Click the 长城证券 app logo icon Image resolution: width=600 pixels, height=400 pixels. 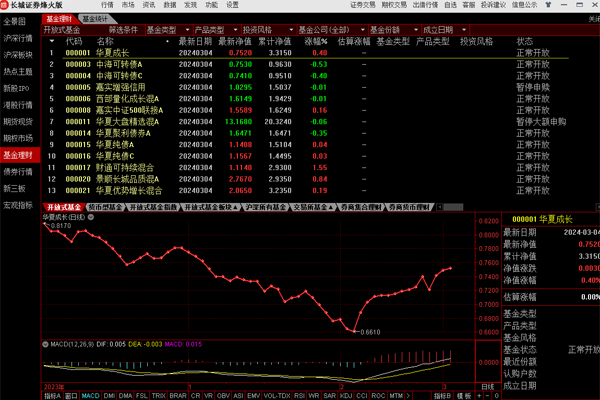(x=6, y=5)
